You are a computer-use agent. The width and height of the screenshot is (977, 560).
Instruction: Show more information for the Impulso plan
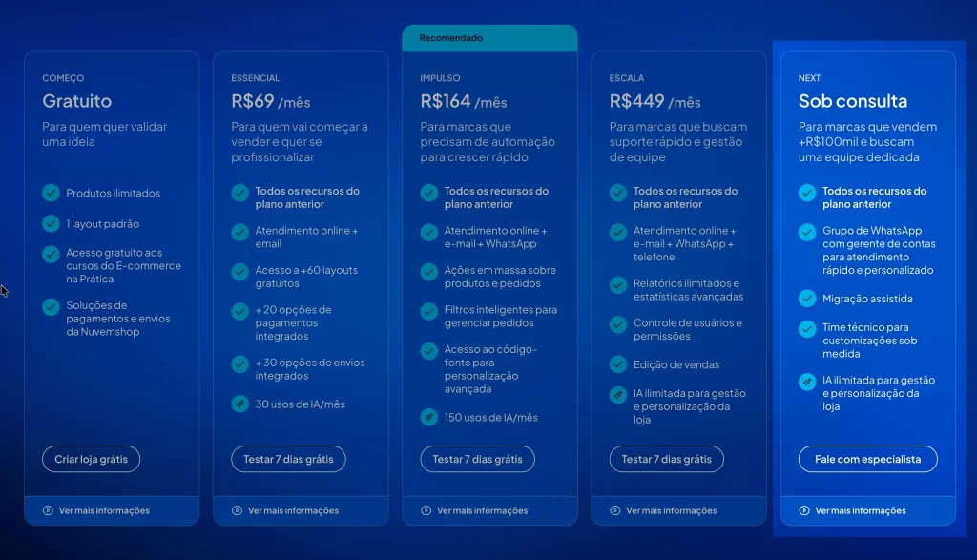473,510
